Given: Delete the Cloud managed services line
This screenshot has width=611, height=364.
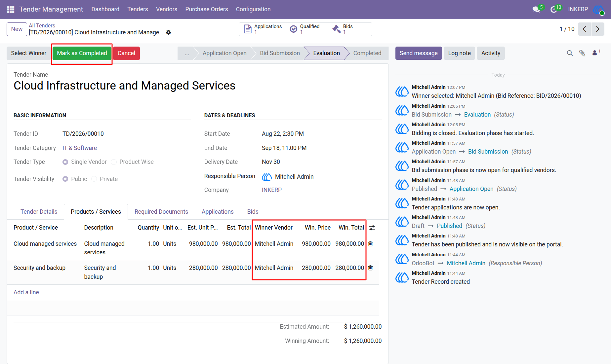Looking at the screenshot, I should pyautogui.click(x=370, y=244).
